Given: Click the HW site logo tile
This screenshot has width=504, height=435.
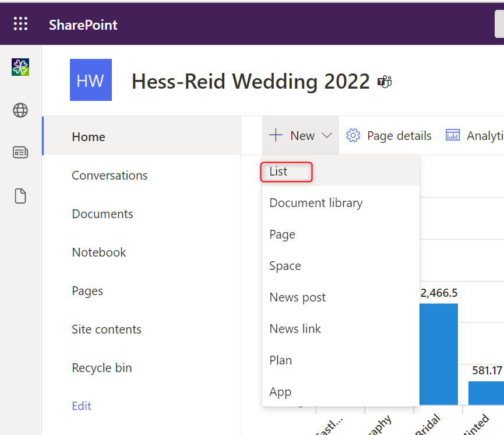Looking at the screenshot, I should click(91, 80).
